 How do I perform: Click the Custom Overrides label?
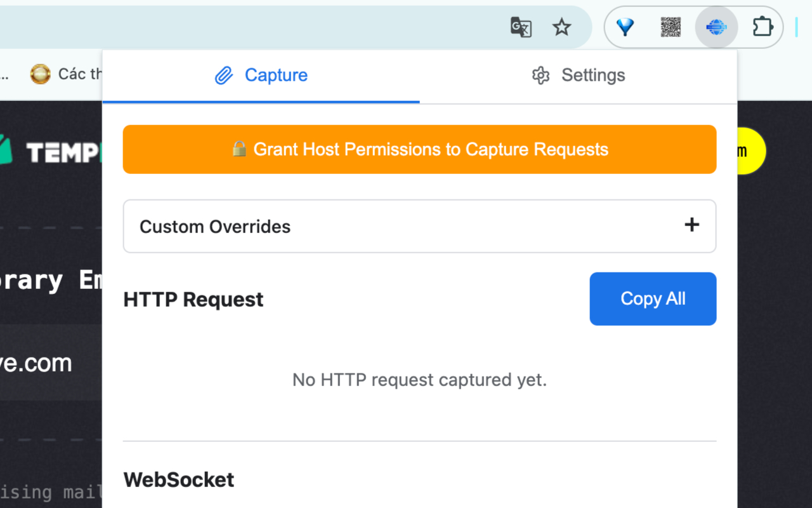[215, 227]
